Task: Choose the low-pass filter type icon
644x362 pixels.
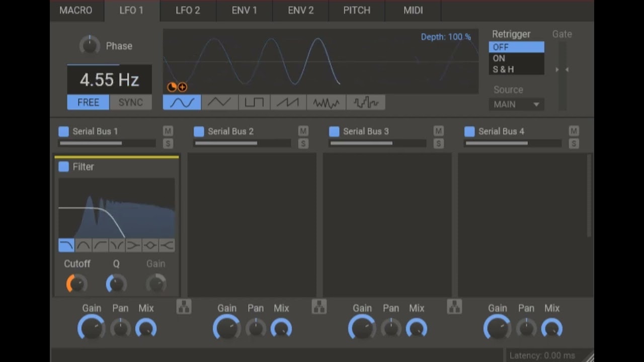Action: coord(66,245)
